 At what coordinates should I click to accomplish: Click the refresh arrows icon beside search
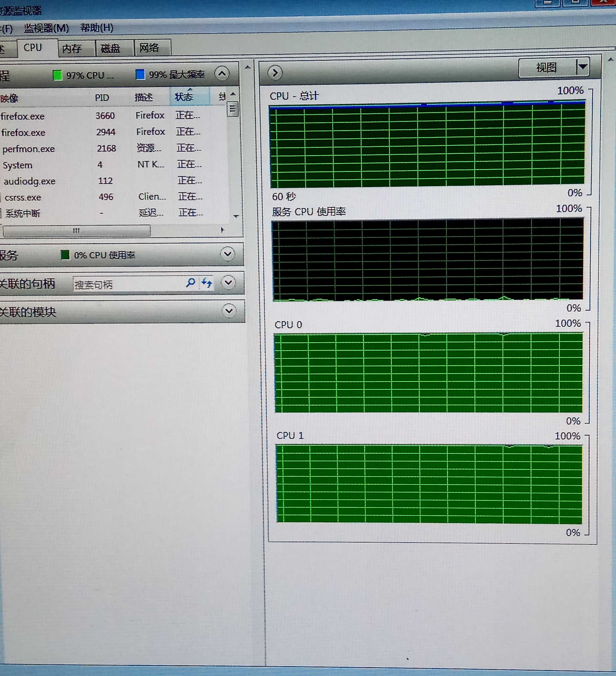click(x=207, y=283)
